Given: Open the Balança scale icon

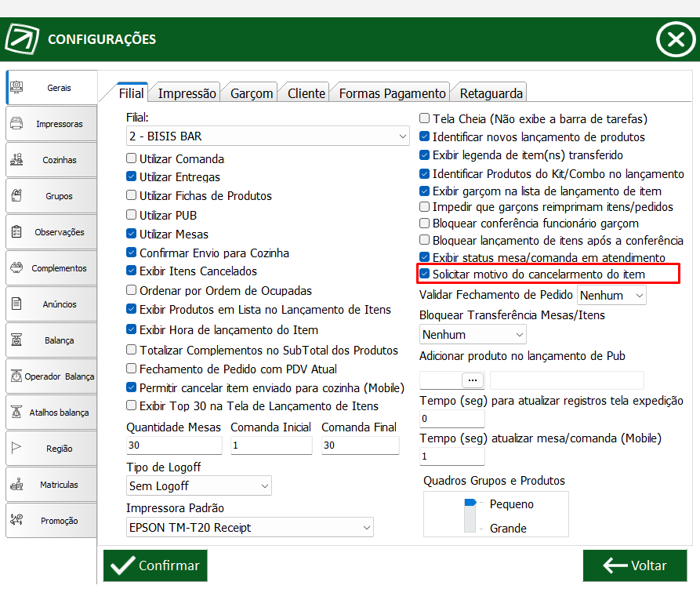Looking at the screenshot, I should pos(16,340).
